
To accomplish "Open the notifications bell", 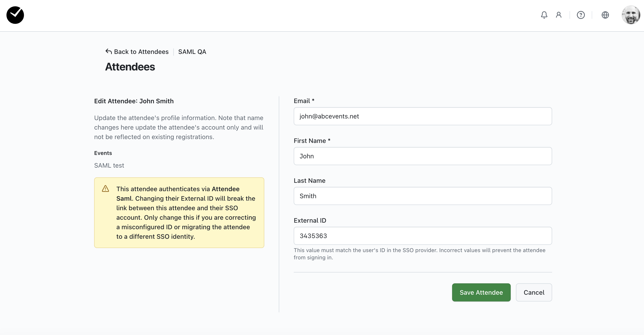I will [544, 15].
